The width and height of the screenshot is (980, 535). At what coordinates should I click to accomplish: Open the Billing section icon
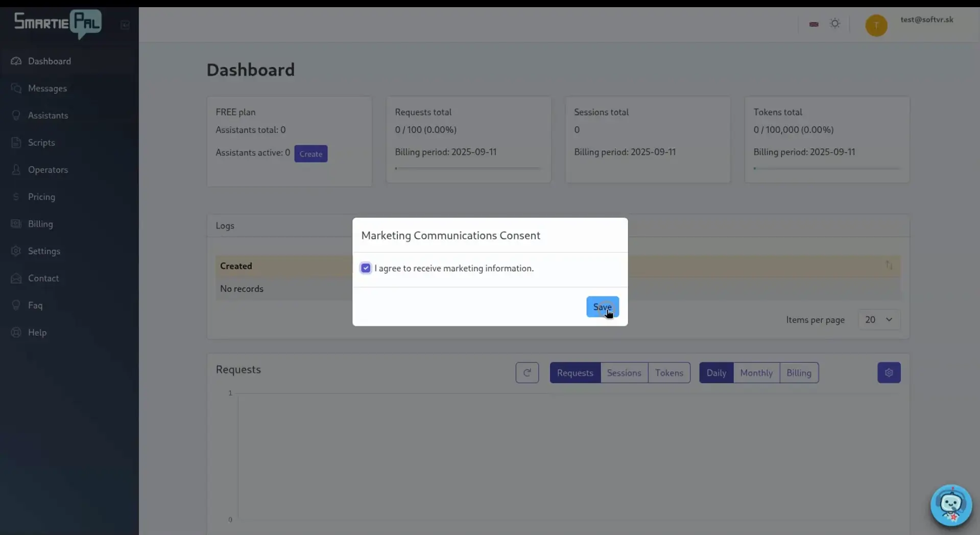tap(16, 224)
